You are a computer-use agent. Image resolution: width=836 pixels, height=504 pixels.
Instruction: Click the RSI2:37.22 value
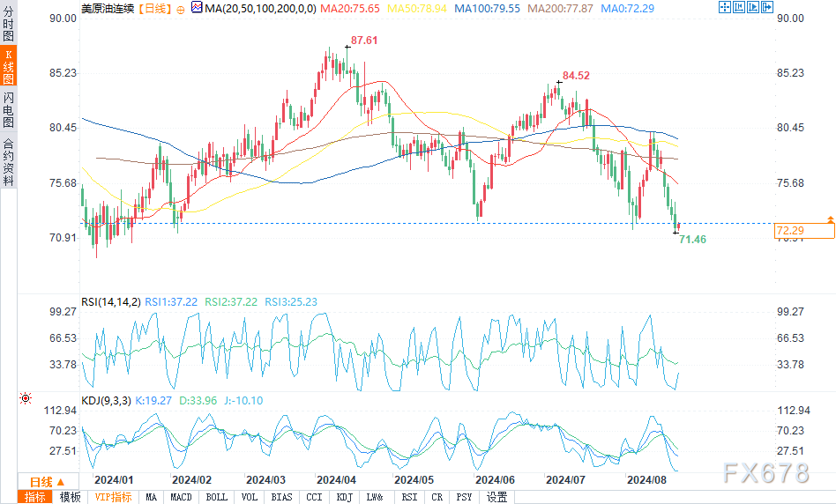(231, 302)
